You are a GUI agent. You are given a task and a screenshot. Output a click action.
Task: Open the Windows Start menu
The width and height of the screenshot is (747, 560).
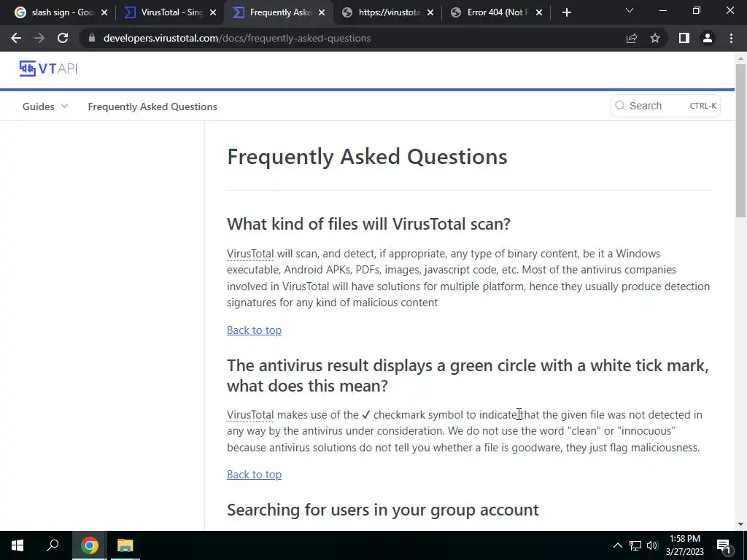click(x=18, y=545)
